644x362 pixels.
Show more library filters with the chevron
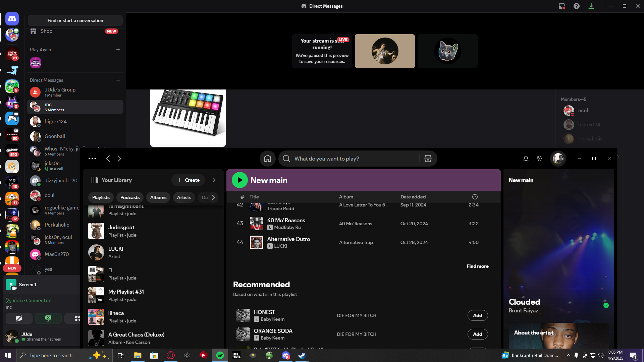213,197
